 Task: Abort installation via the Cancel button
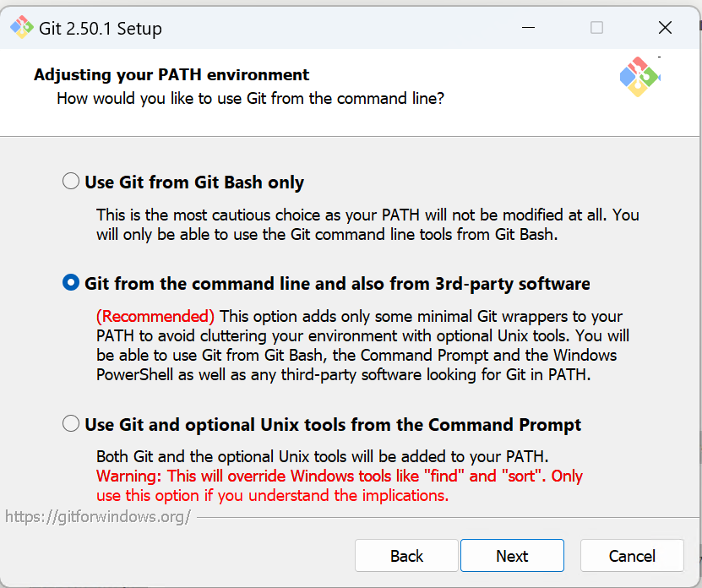point(632,556)
